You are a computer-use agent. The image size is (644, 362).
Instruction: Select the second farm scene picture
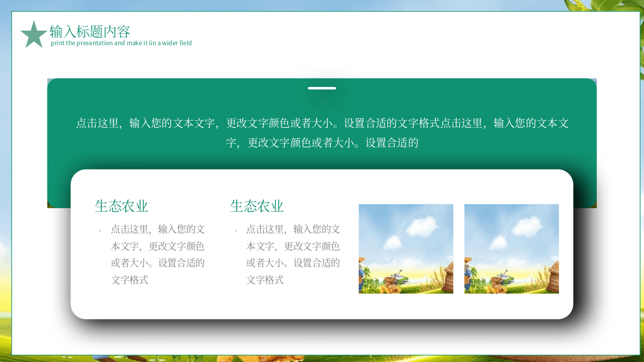click(x=512, y=249)
